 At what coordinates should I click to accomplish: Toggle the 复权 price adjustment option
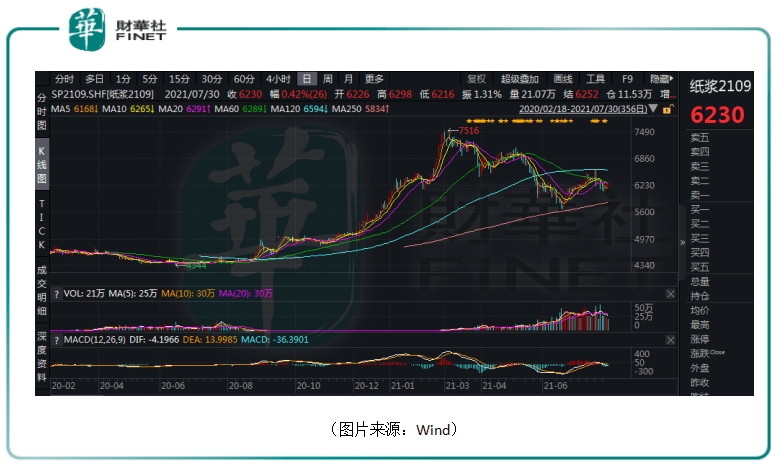click(476, 78)
